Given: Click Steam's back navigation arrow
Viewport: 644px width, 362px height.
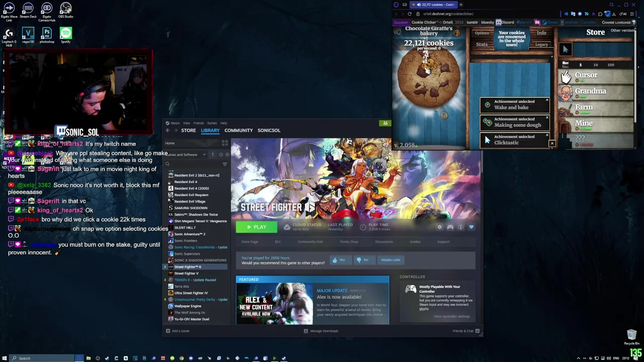Looking at the screenshot, I should pyautogui.click(x=168, y=130).
